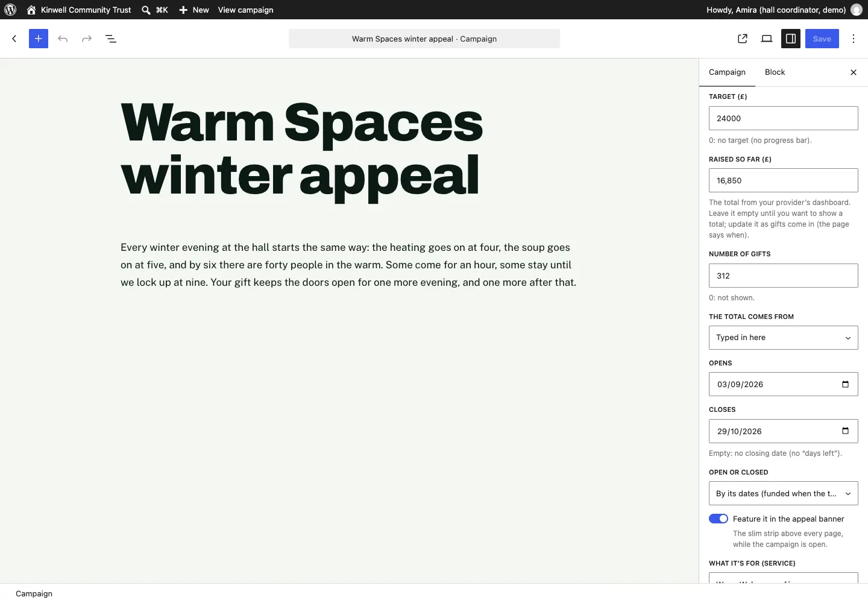This screenshot has width=868, height=603.
Task: Toggle the block inserter plus button
Action: (x=39, y=39)
